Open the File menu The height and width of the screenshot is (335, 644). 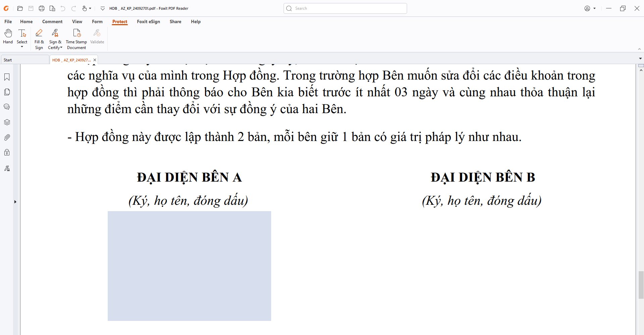click(8, 21)
